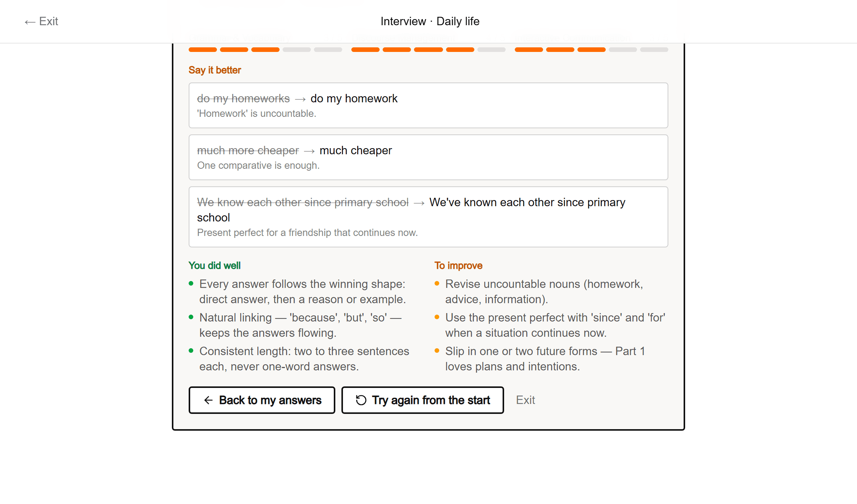The height and width of the screenshot is (504, 857).
Task: Click the circular retry icon in Try again button
Action: pos(361,400)
